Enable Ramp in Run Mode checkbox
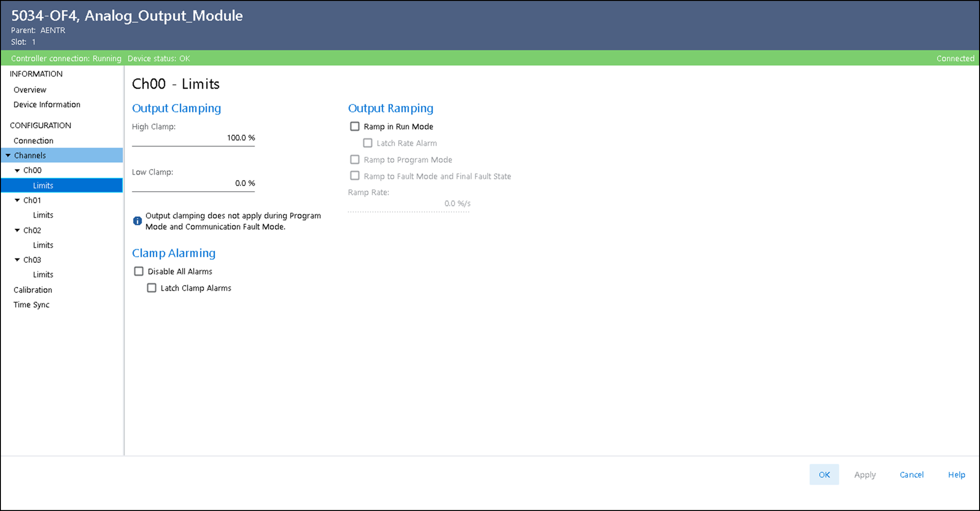980x511 pixels. tap(355, 126)
